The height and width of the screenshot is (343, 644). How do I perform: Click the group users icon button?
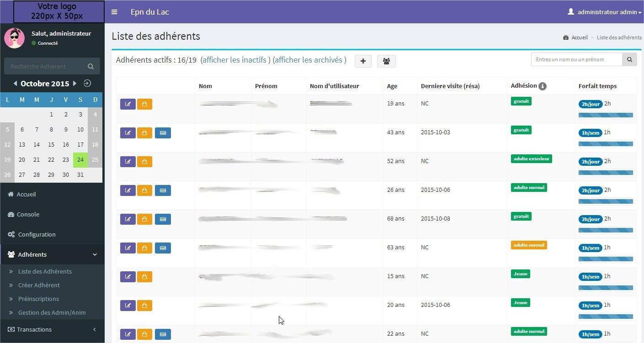pos(386,61)
